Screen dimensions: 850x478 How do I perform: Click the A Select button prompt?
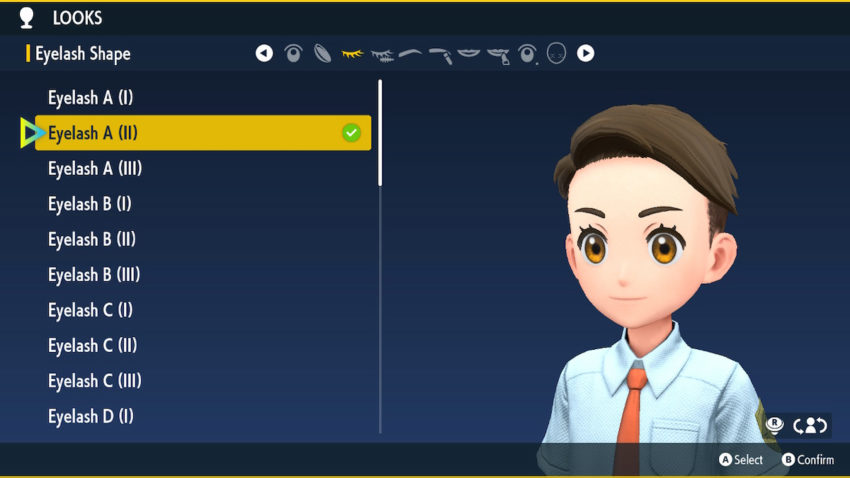[x=741, y=460]
